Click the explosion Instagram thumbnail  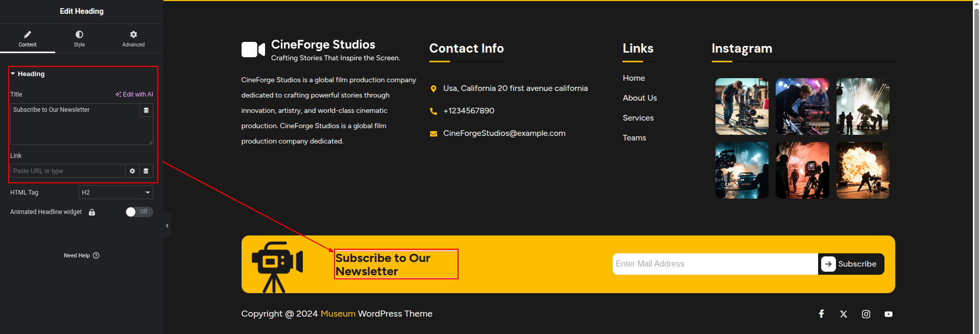tap(863, 171)
